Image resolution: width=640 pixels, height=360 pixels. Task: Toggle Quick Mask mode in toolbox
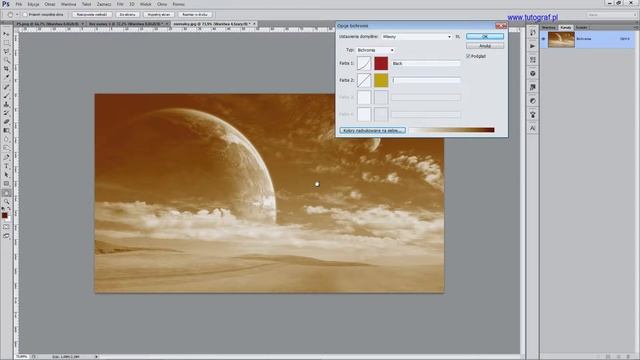tap(6, 227)
